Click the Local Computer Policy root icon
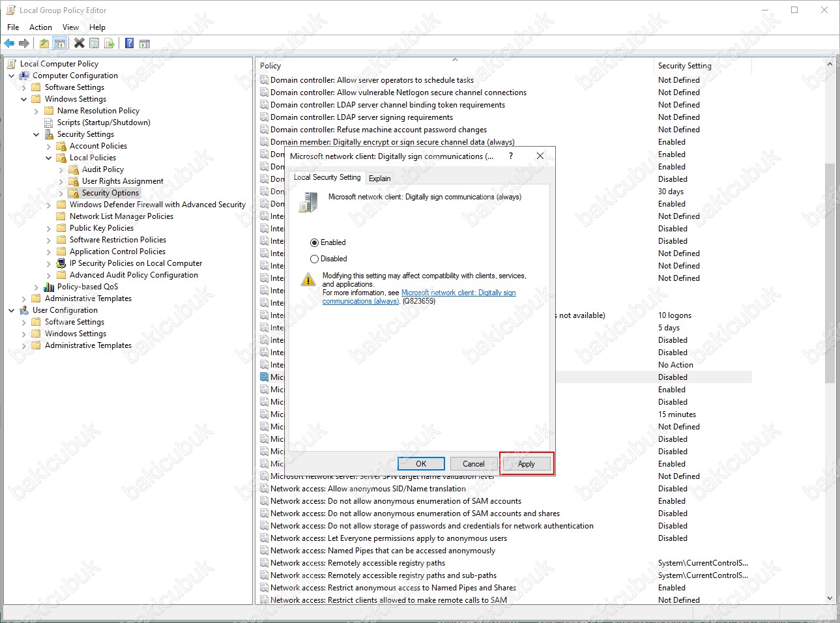This screenshot has height=623, width=840. [12, 64]
